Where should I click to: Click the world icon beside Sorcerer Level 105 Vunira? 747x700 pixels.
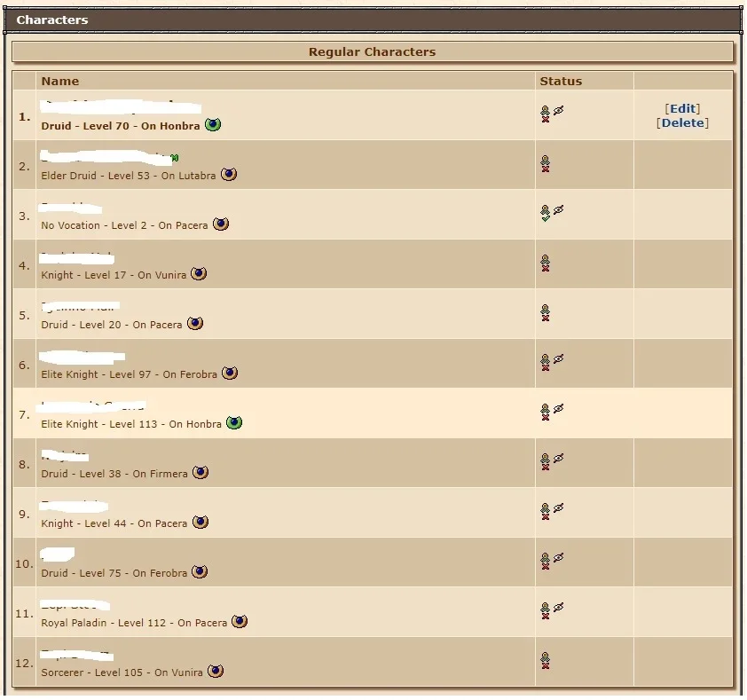216,672
